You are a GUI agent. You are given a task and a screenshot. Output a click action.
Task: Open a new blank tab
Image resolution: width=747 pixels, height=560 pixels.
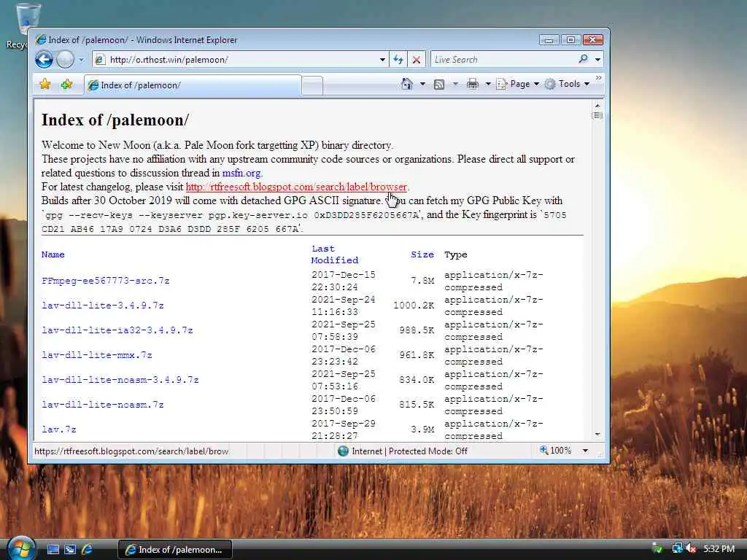click(312, 86)
